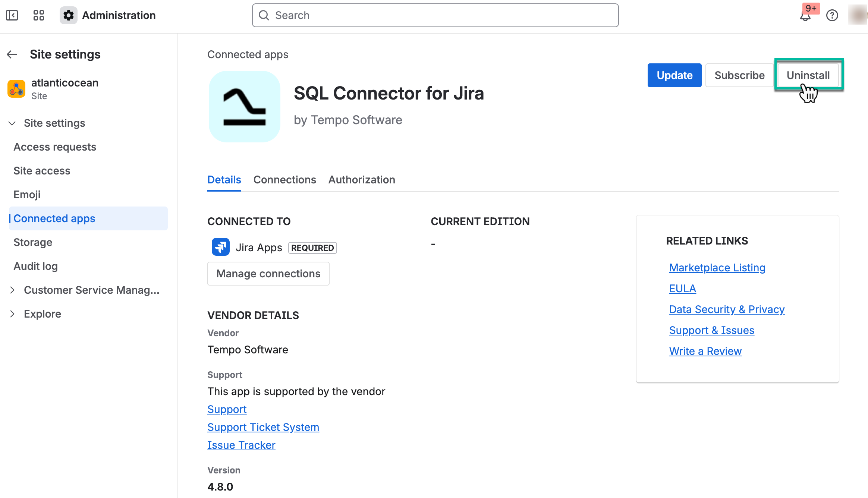Switch to the Connections tab

pyautogui.click(x=284, y=180)
